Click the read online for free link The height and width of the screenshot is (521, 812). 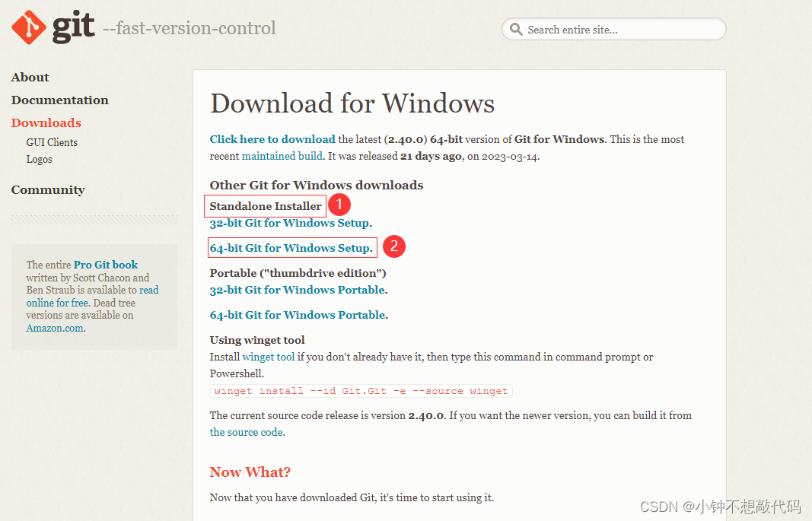click(93, 297)
